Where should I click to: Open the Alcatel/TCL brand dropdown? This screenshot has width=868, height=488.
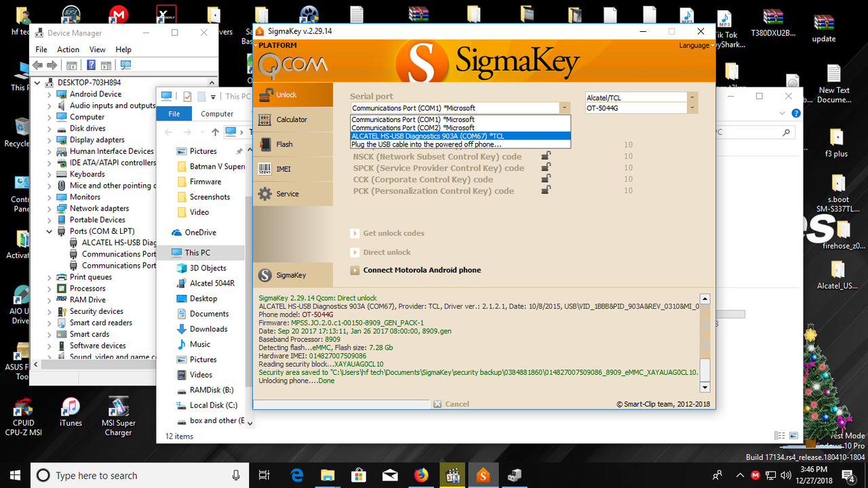click(x=692, y=98)
